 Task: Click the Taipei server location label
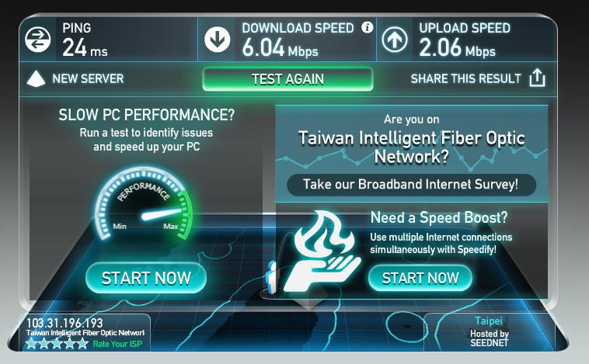coord(489,321)
